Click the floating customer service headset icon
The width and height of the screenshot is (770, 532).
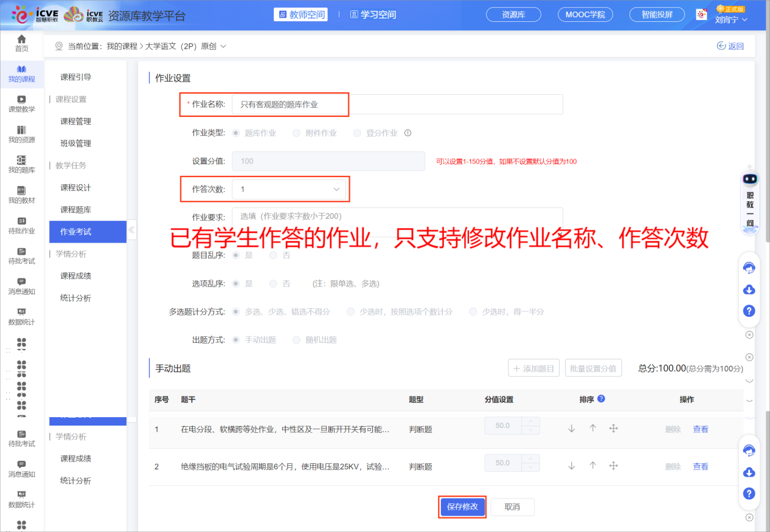pos(749,268)
